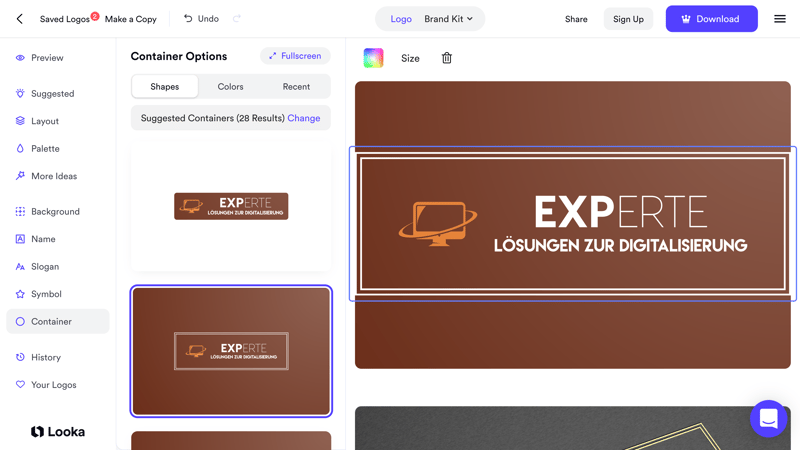The height and width of the screenshot is (450, 800).
Task: Delete container using trash icon
Action: (x=447, y=58)
